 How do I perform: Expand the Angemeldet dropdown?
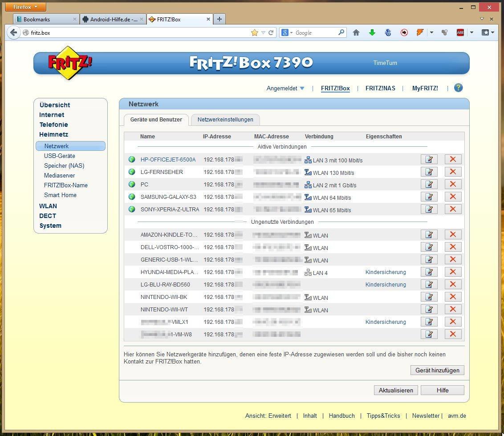click(285, 89)
